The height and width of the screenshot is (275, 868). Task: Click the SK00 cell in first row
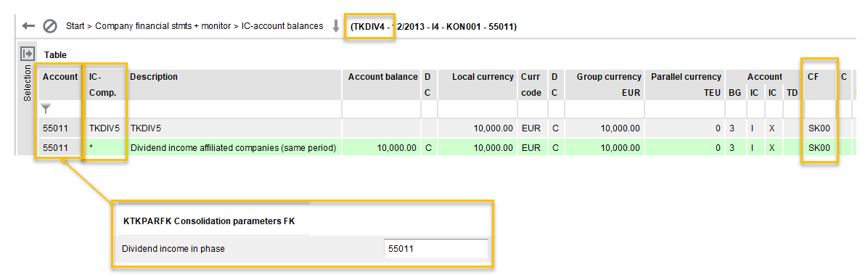pyautogui.click(x=819, y=128)
